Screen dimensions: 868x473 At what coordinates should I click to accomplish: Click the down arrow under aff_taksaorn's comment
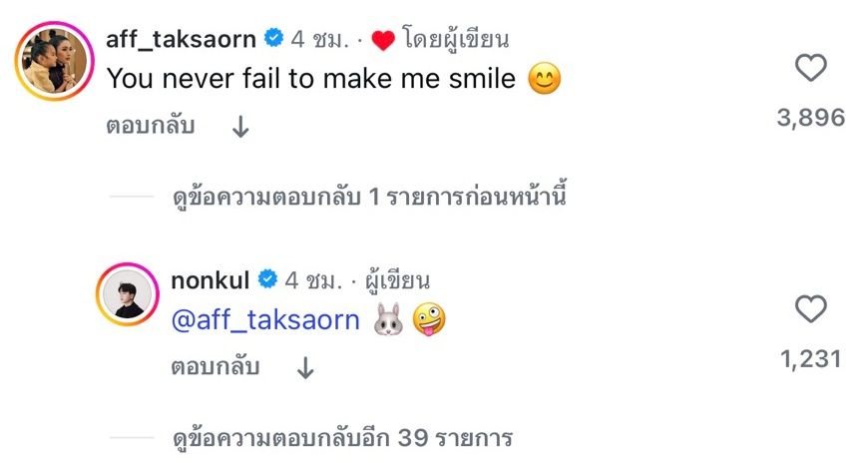[x=239, y=127]
